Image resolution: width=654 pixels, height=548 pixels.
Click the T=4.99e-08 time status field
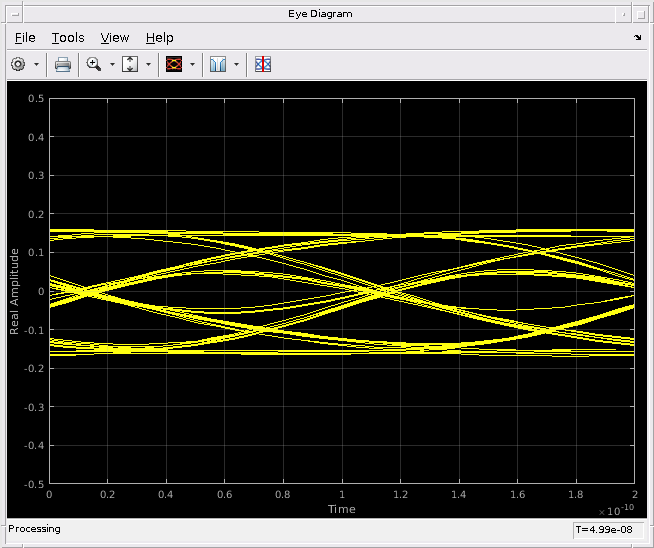coord(607,529)
